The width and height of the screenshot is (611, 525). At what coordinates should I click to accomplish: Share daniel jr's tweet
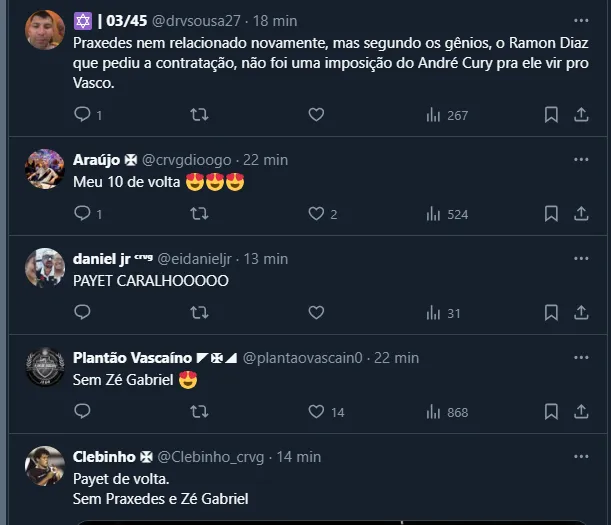click(x=581, y=312)
